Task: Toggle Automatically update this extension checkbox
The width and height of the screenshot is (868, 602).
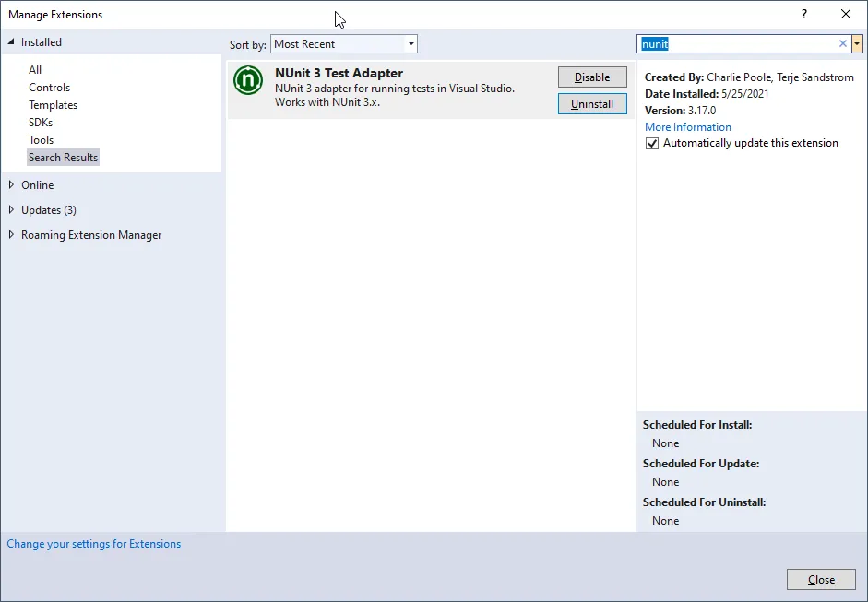Action: (652, 143)
